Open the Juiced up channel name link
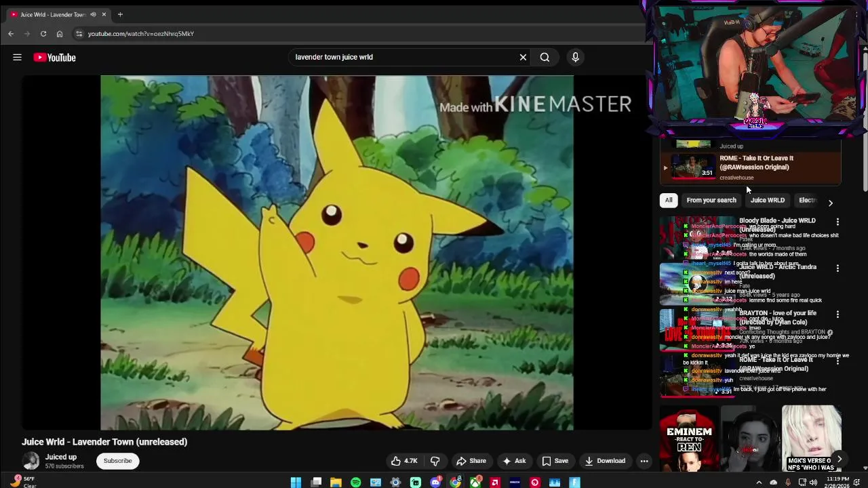Image resolution: width=868 pixels, height=488 pixels. (61, 457)
